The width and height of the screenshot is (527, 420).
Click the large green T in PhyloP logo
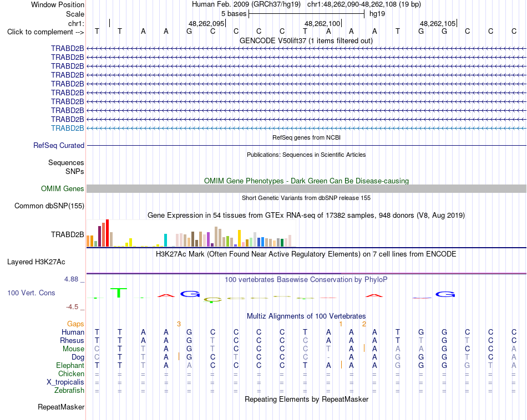click(x=119, y=293)
